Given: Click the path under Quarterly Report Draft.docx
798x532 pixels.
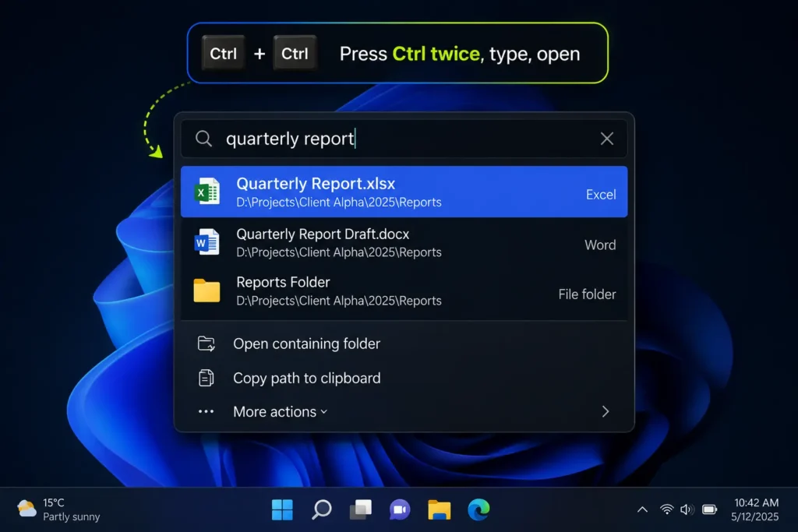Looking at the screenshot, I should point(339,252).
